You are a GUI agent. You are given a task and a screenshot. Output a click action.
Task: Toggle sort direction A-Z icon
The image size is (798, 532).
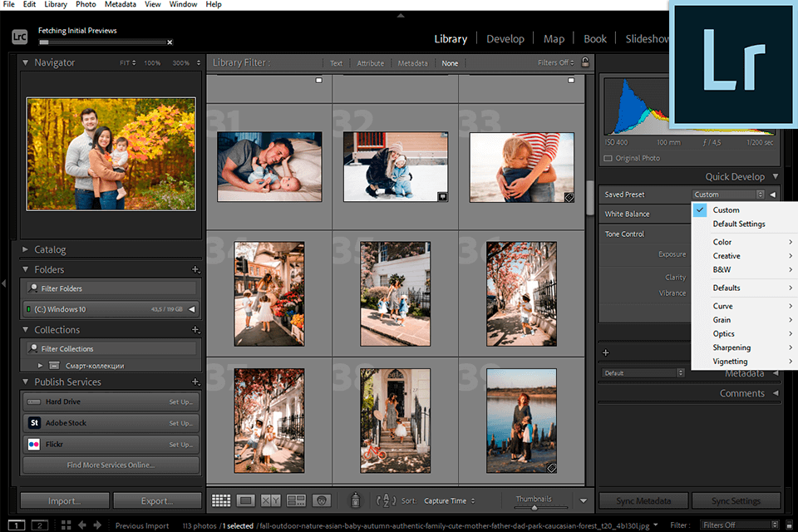386,500
